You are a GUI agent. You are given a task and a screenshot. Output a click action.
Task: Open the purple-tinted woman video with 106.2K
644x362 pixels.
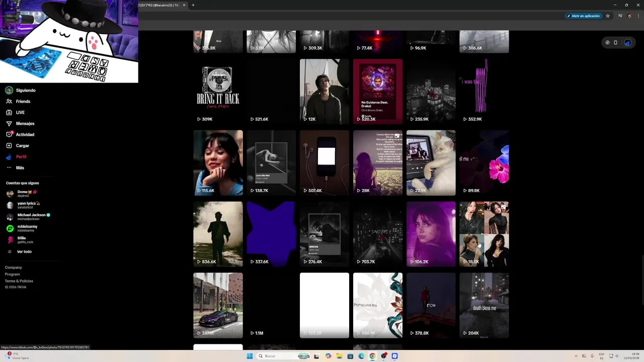(431, 234)
